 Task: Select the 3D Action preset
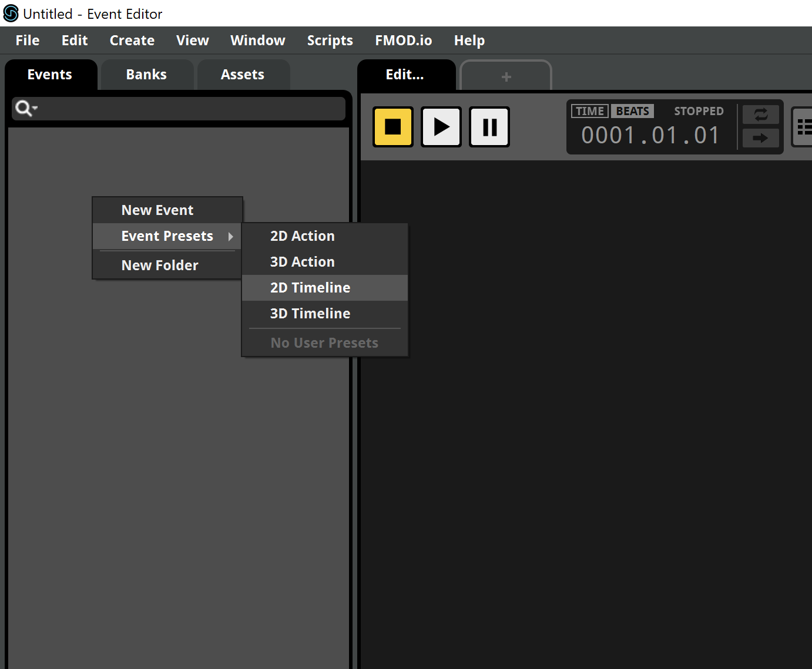click(x=325, y=262)
